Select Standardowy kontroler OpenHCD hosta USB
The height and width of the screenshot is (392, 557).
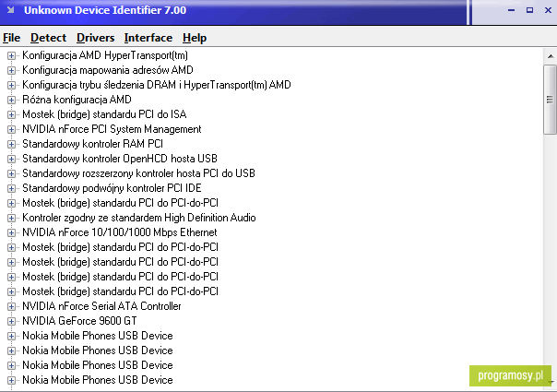120,159
